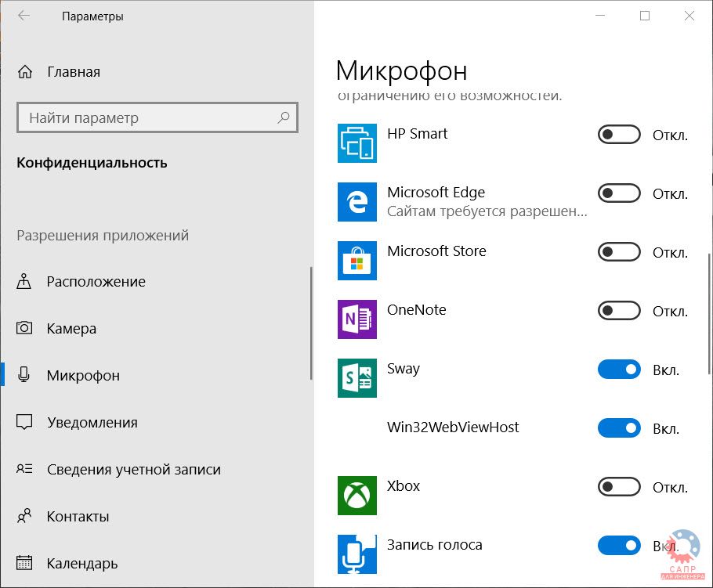Click the HP Smart app name
This screenshot has width=713, height=588.
(417, 134)
